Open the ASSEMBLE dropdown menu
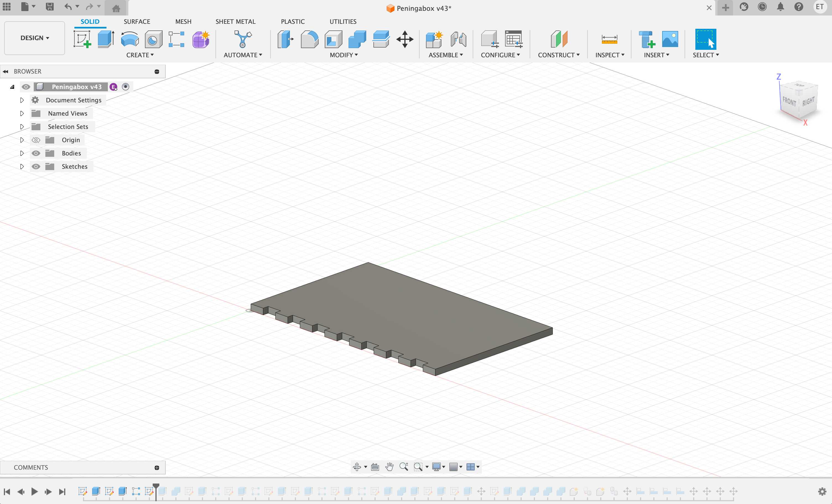 pyautogui.click(x=446, y=55)
